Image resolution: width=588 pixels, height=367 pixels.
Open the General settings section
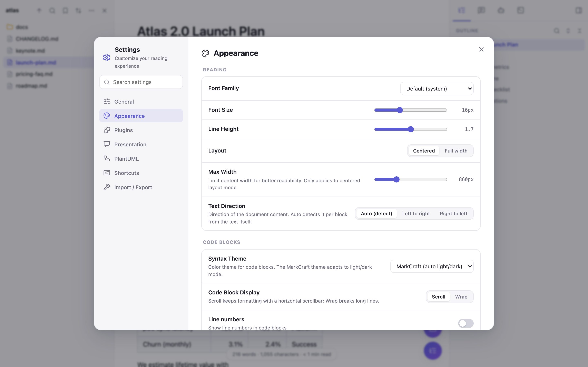pos(141,102)
